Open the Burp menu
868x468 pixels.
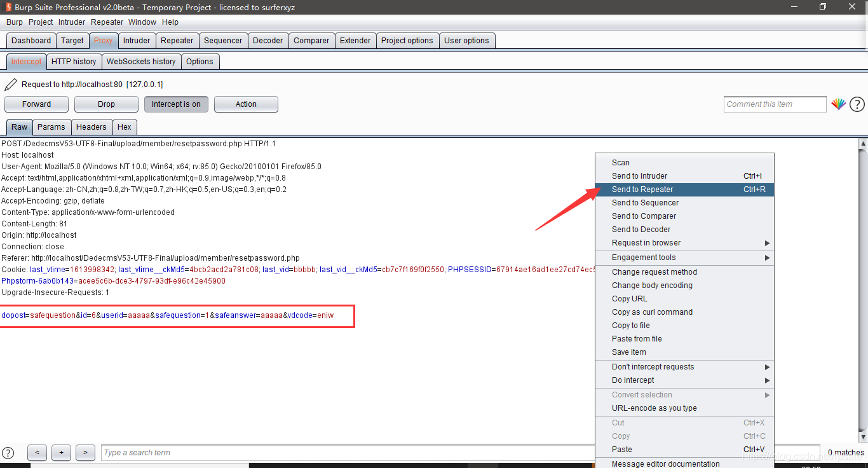tap(15, 22)
